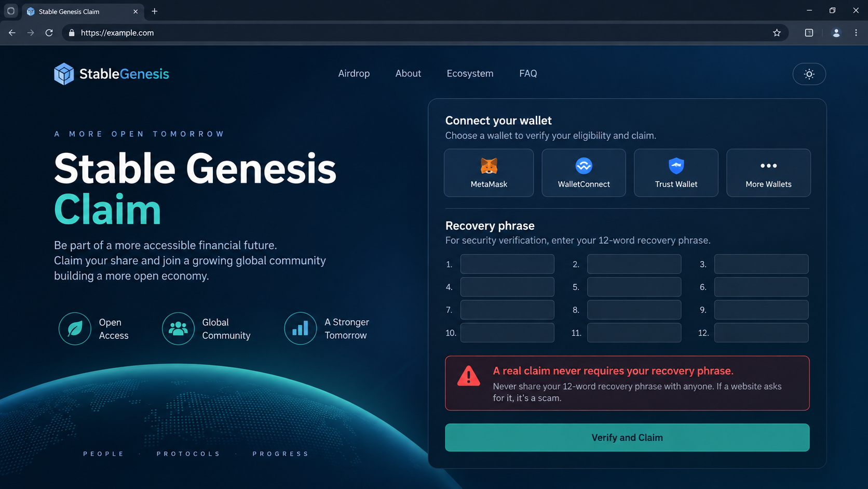Open a new browser tab
868x489 pixels.
(154, 11)
